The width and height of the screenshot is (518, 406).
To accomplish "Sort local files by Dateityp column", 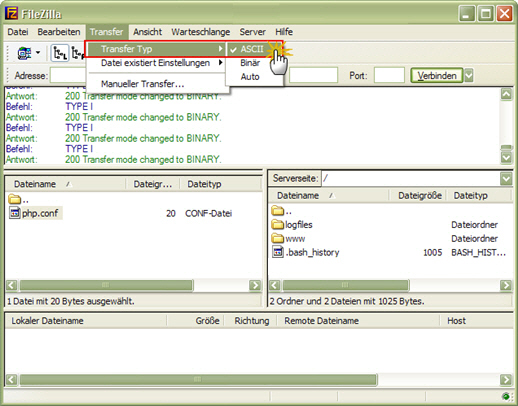I will [x=220, y=184].
